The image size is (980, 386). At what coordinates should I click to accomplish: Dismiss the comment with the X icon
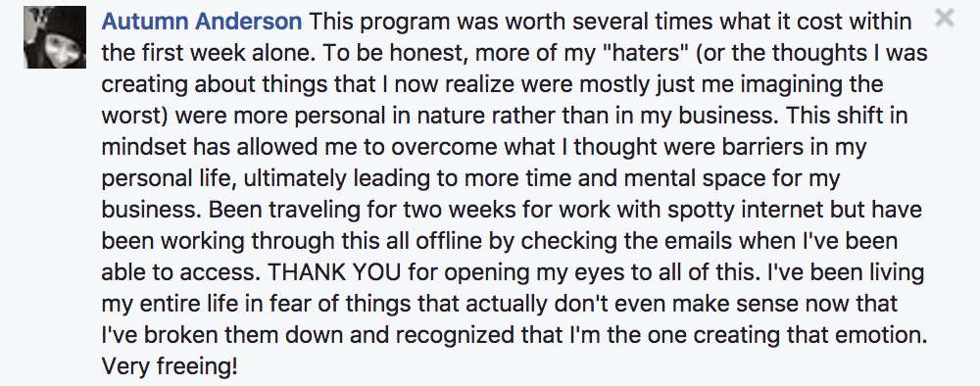click(x=945, y=18)
